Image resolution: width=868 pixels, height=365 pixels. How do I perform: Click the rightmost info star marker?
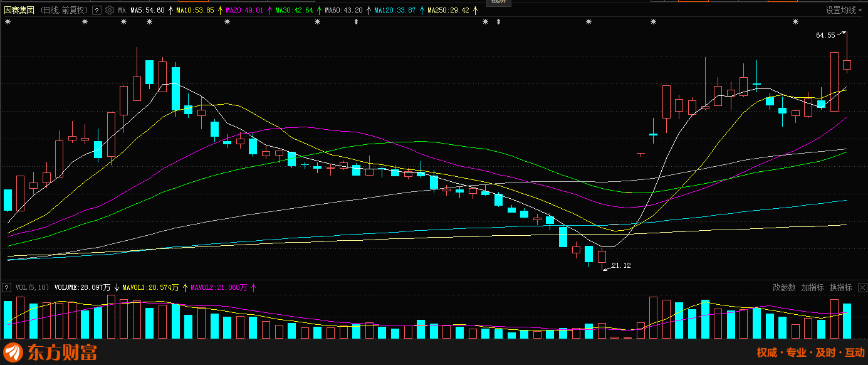click(x=796, y=23)
